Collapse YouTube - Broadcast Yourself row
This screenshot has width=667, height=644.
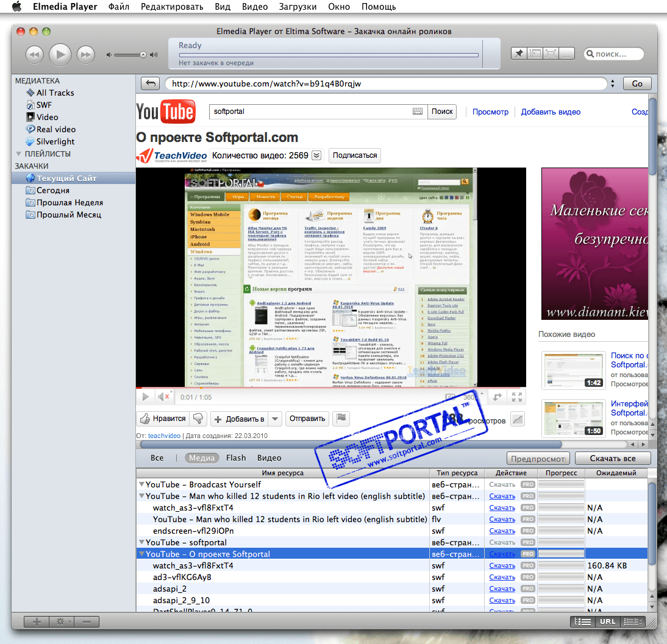point(141,484)
